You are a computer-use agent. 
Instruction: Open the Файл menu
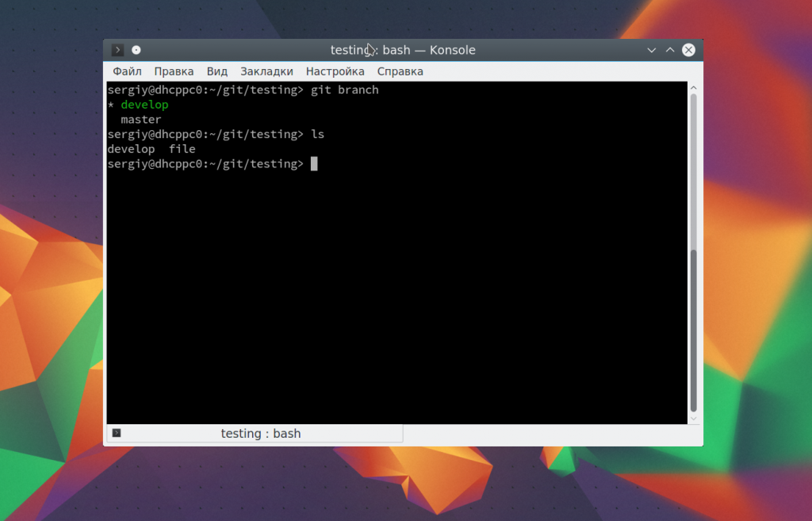click(x=127, y=71)
